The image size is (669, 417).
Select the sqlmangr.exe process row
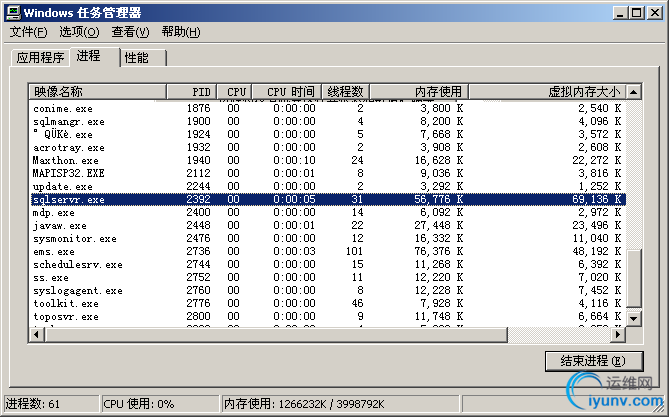(x=328, y=122)
